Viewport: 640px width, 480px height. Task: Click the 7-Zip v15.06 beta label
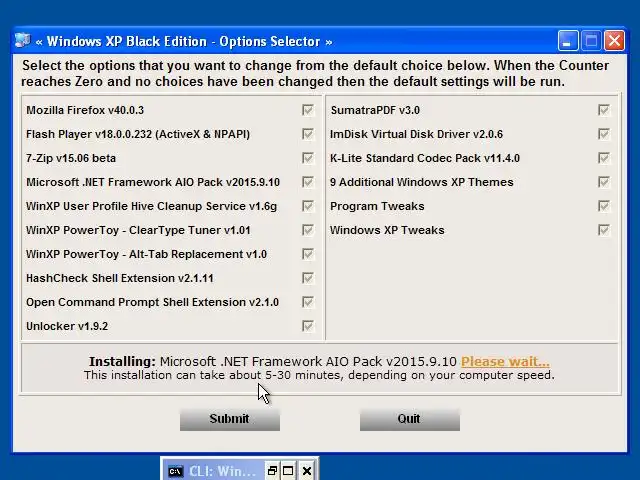tap(71, 158)
